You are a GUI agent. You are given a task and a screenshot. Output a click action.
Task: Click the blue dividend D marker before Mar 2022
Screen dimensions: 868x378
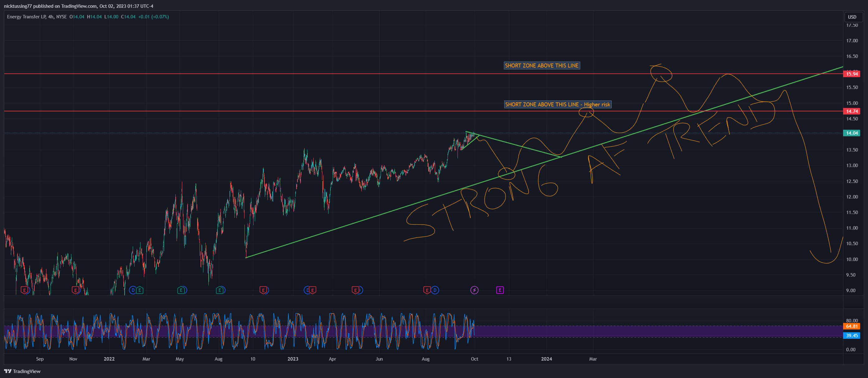133,290
